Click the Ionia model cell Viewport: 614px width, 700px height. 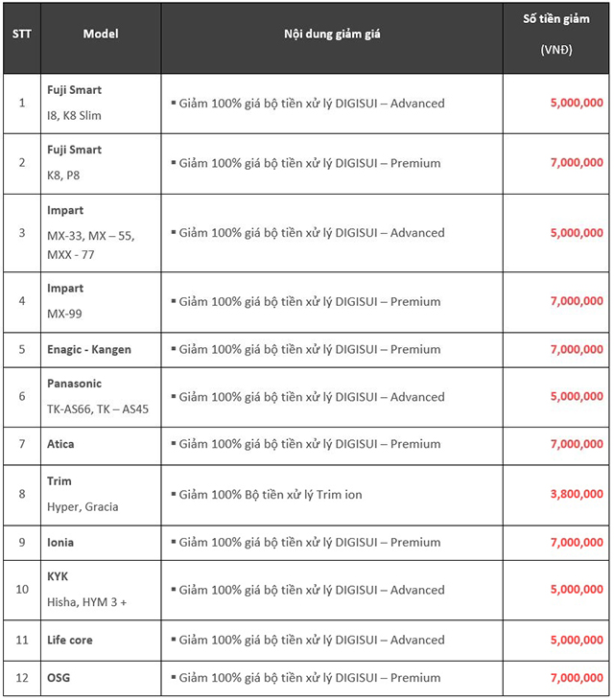click(x=101, y=543)
